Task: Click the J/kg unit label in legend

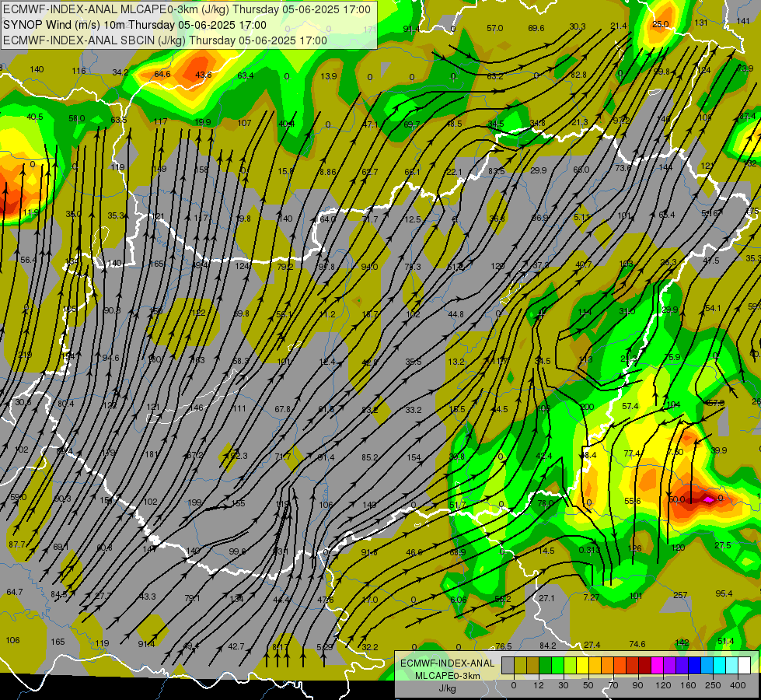Action: (x=447, y=688)
